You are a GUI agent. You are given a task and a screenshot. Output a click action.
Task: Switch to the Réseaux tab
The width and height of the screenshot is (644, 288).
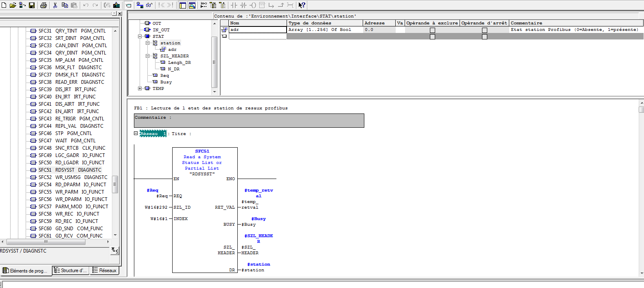click(x=105, y=271)
